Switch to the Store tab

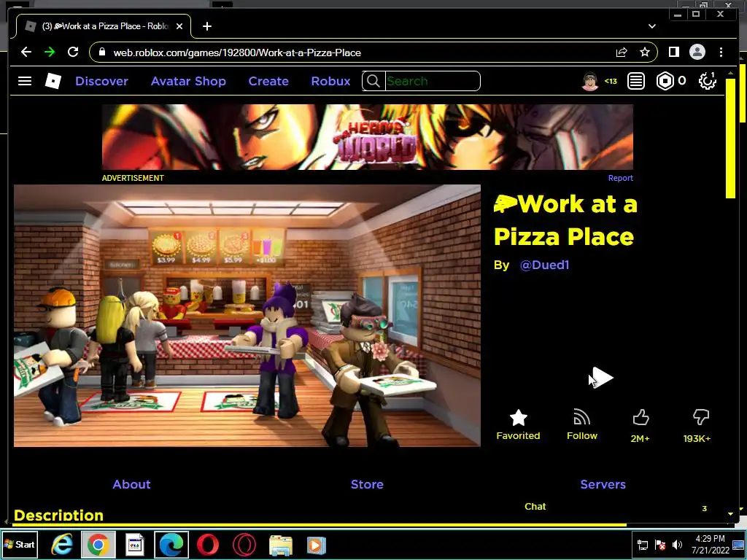pos(367,484)
